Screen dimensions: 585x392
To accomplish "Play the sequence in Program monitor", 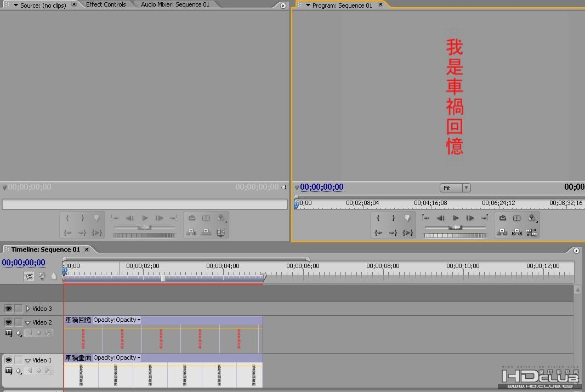I will pyautogui.click(x=456, y=218).
